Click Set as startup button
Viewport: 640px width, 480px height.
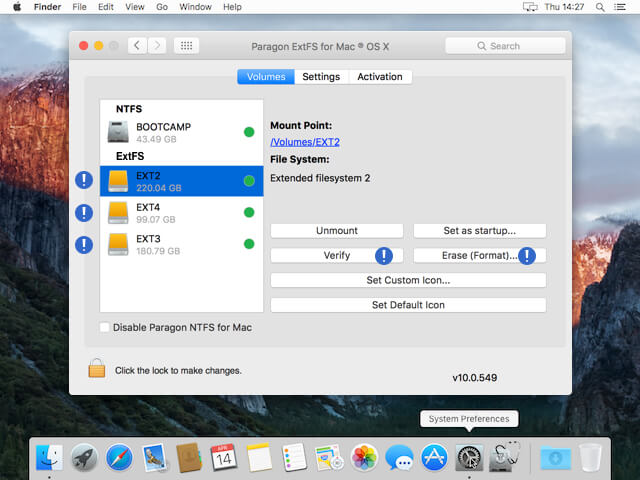[x=479, y=231]
